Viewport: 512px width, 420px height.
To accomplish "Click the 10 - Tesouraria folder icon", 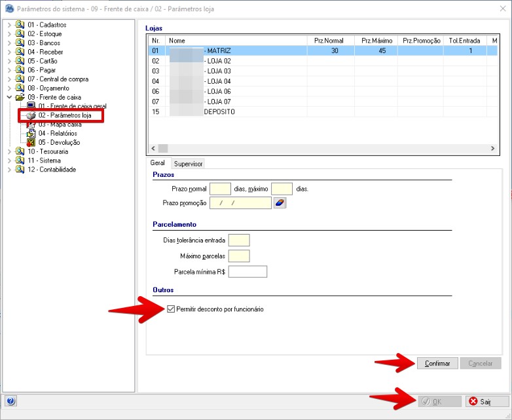I will coord(20,151).
